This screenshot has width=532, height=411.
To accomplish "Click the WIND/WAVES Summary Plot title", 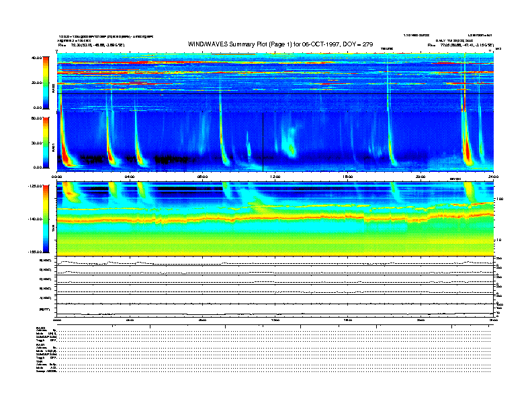I will coord(280,44).
